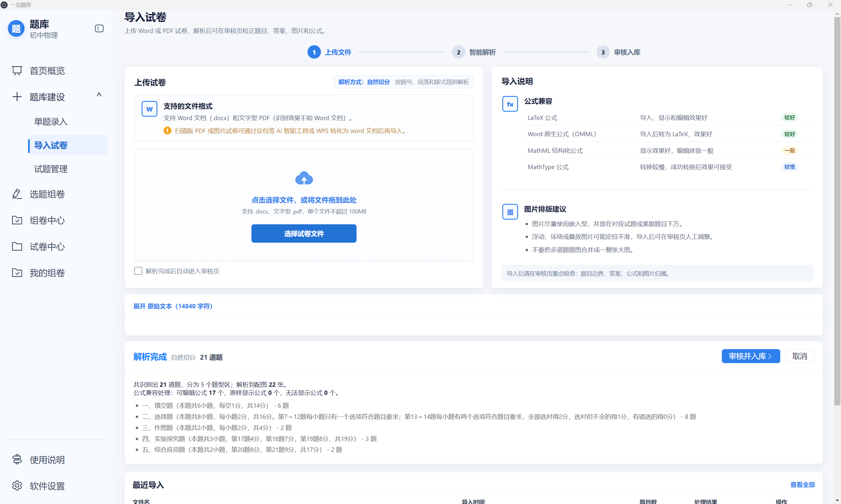Open the 试题管理 menu item
The width and height of the screenshot is (841, 504).
[x=51, y=169]
